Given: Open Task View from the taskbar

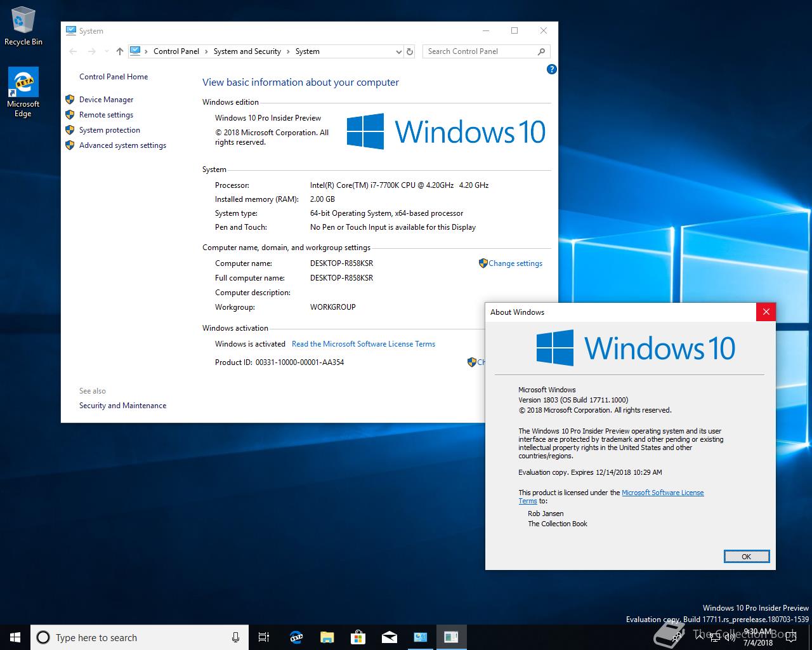Looking at the screenshot, I should [264, 637].
